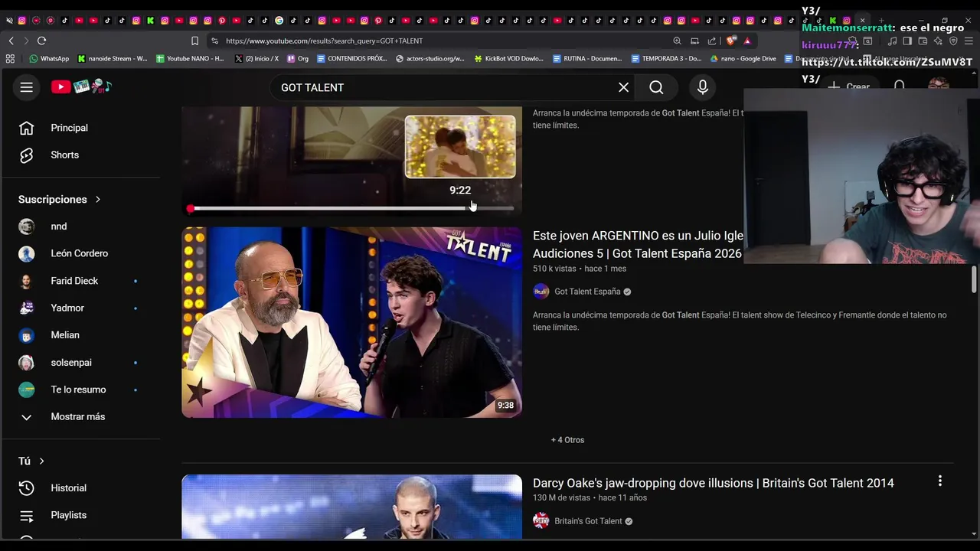Screen dimensions: 980x551
Task: Open Britain's Got Talent channel link
Action: click(x=588, y=521)
